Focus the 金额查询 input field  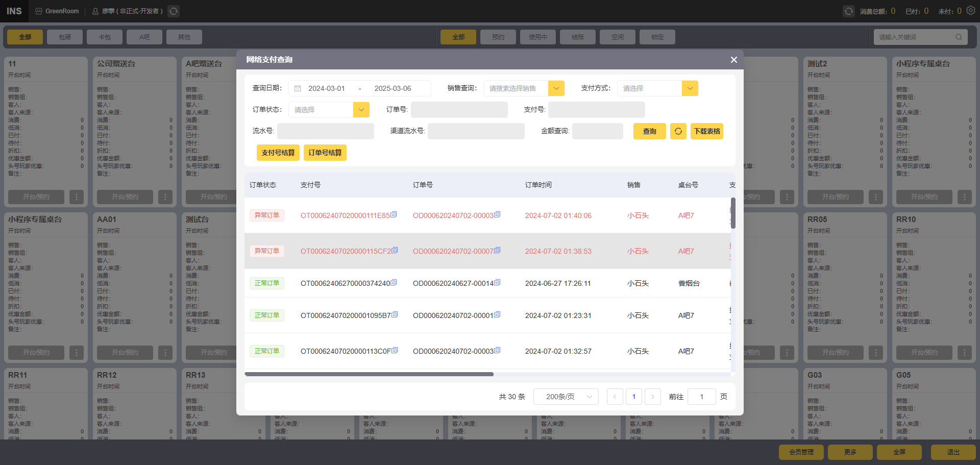598,131
